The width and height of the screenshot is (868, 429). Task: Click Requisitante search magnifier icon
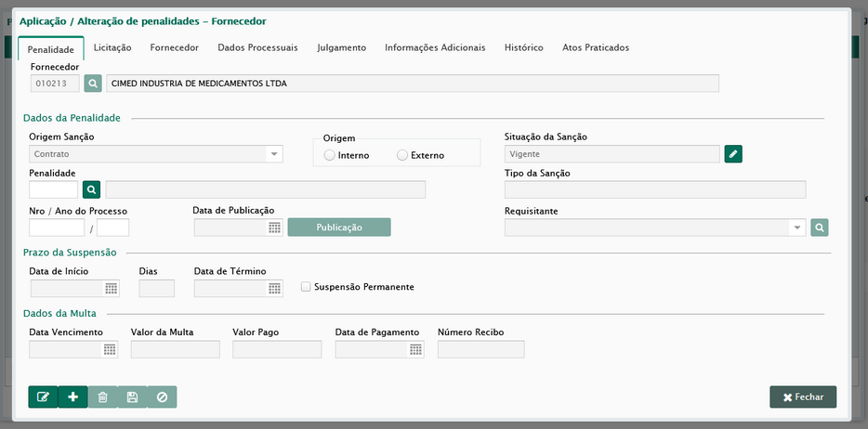tap(820, 227)
